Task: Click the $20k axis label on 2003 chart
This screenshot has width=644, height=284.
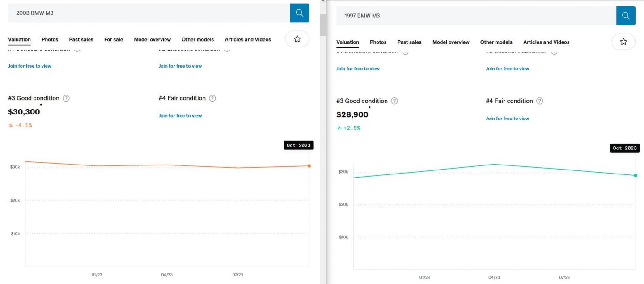Action: (x=15, y=200)
